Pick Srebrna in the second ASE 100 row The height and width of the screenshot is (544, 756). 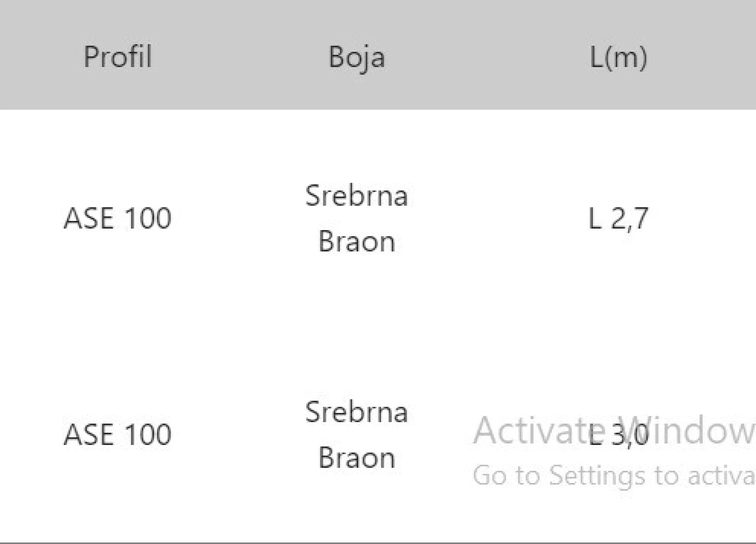point(356,412)
